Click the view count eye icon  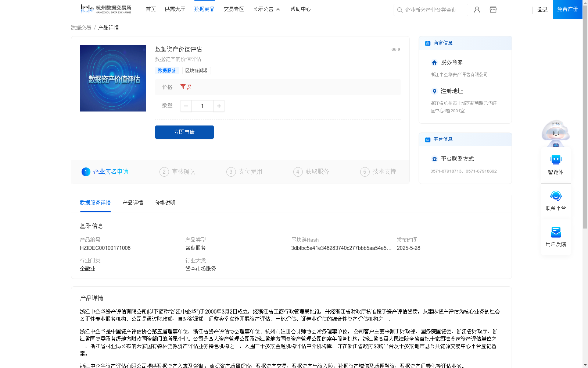[x=394, y=50]
